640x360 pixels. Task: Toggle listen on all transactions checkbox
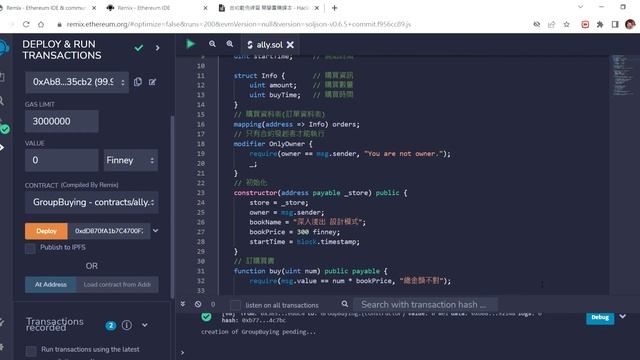click(x=235, y=305)
